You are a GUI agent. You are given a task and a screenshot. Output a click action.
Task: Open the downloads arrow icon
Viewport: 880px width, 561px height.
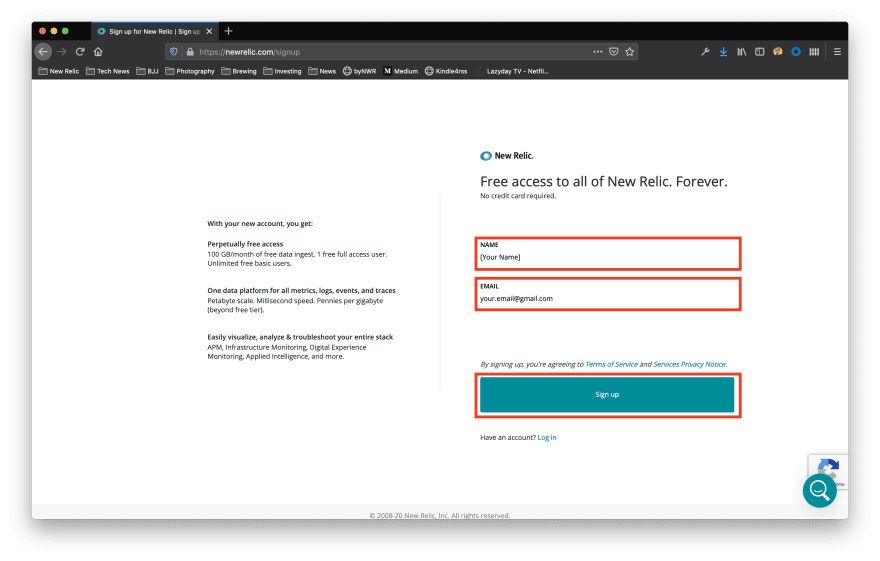click(x=723, y=51)
